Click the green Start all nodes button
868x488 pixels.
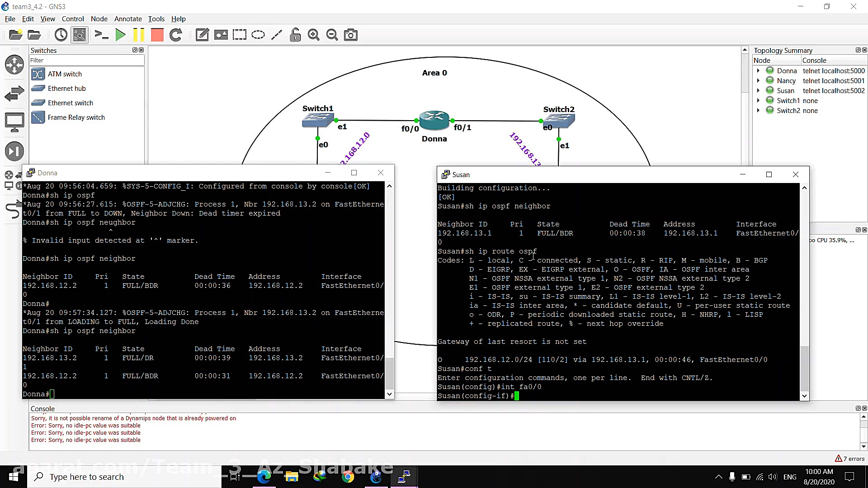click(120, 35)
